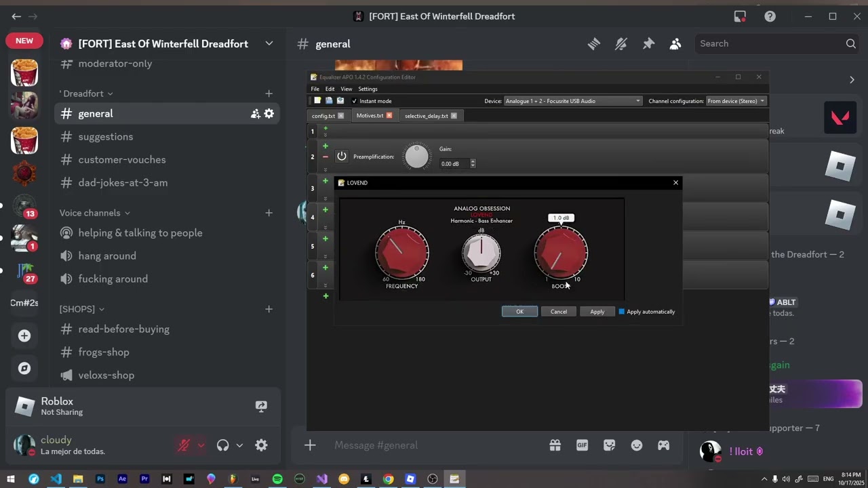Open Photoshop from the Windows taskbar
868x488 pixels.
100,479
